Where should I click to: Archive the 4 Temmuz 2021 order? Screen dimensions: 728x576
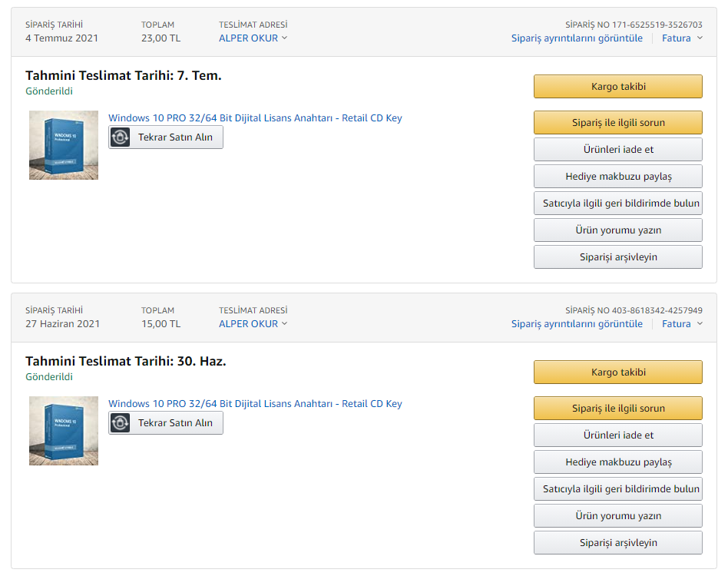617,257
